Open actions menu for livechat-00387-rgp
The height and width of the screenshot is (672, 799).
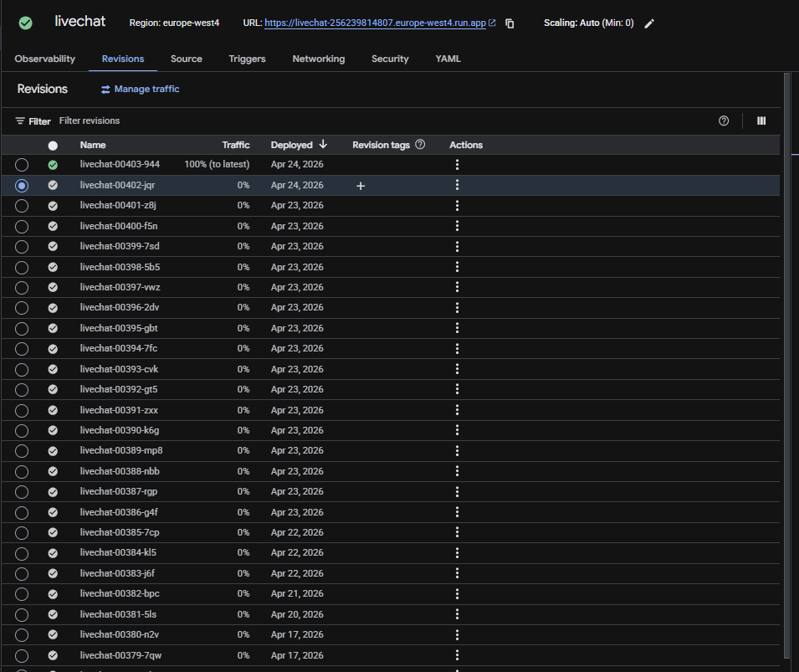tap(457, 492)
